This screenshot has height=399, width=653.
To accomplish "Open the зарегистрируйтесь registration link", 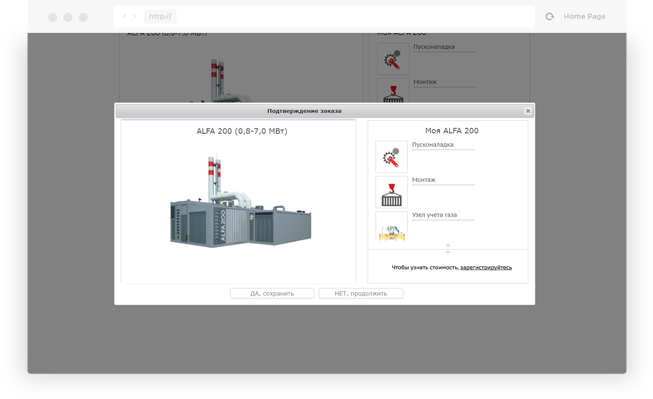I will [486, 267].
